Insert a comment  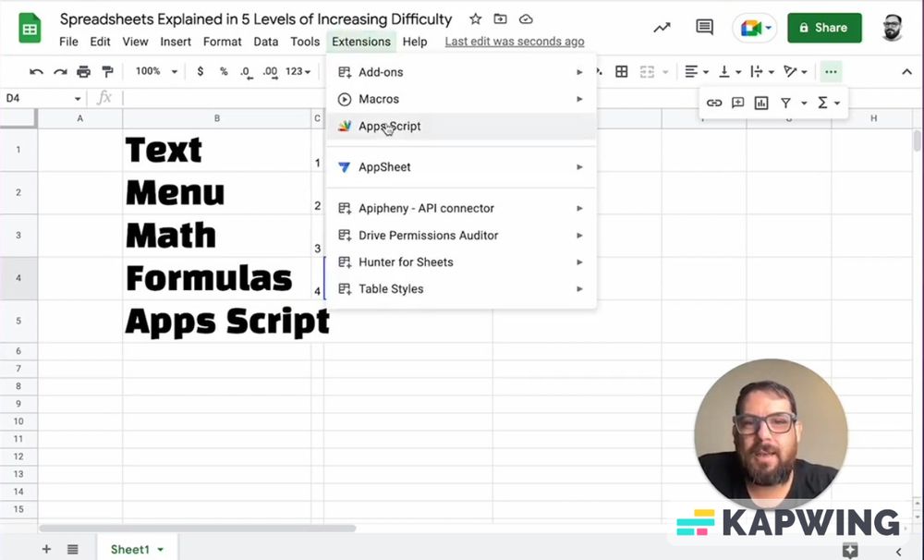click(x=738, y=103)
